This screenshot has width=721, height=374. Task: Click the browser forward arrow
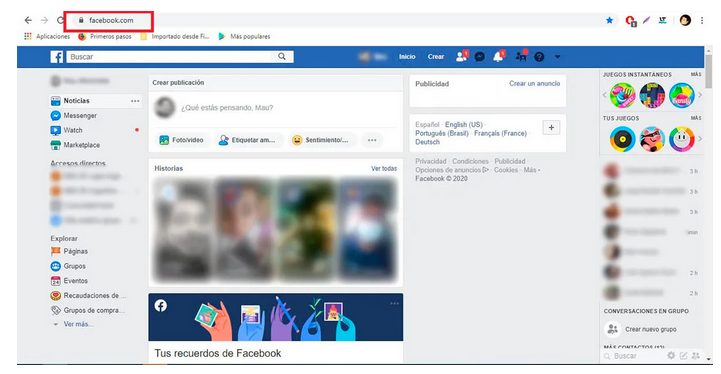pyautogui.click(x=44, y=20)
